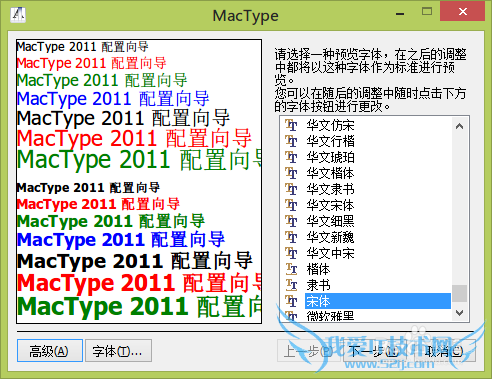Click the font icon beside 隶书
The width and height of the screenshot is (492, 379).
click(291, 285)
